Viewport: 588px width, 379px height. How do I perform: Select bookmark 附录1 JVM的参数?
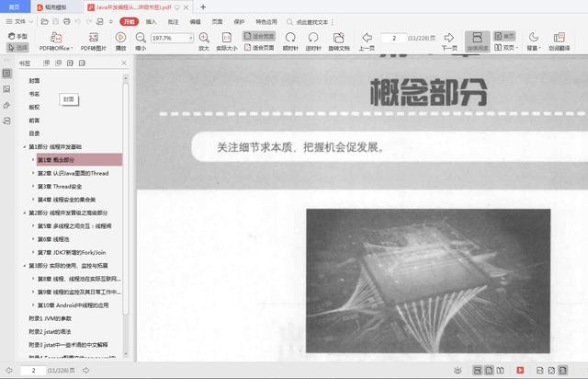50,318
